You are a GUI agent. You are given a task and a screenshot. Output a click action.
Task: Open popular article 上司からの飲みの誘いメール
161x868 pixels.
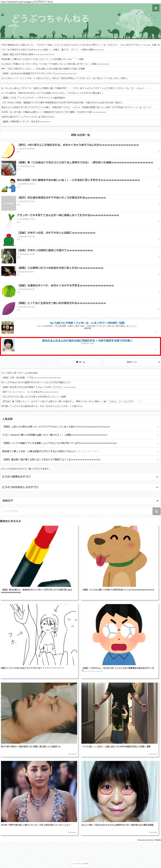click(56, 427)
